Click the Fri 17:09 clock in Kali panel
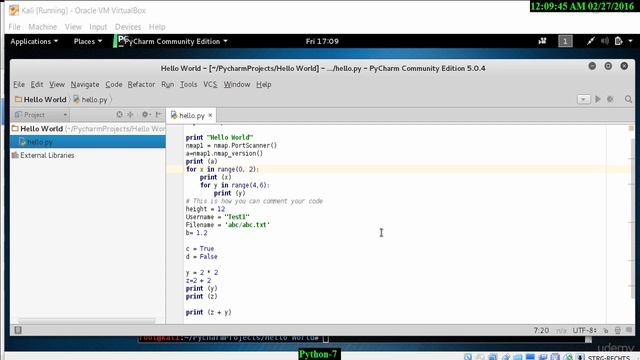The height and width of the screenshot is (360, 640). 322,41
